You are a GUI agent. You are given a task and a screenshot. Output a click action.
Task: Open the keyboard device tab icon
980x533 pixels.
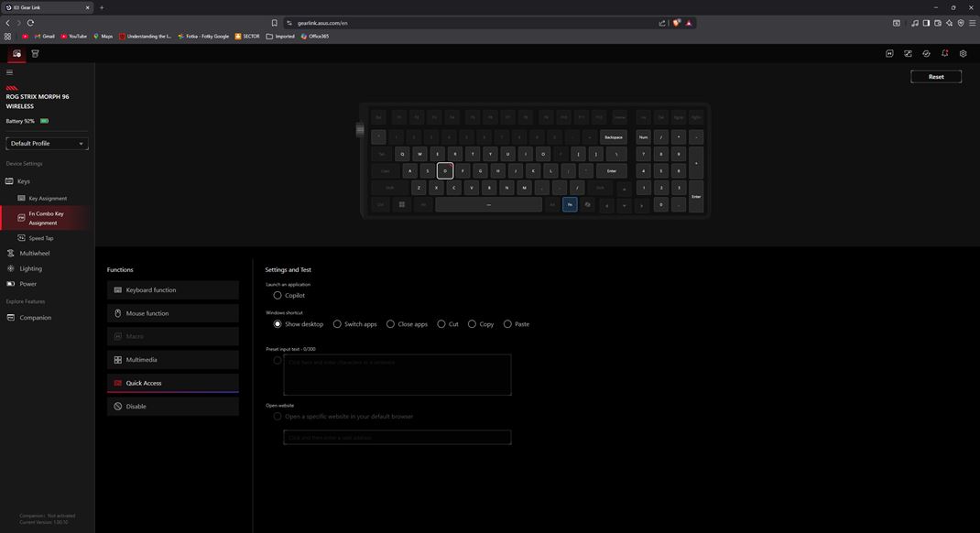click(x=16, y=54)
